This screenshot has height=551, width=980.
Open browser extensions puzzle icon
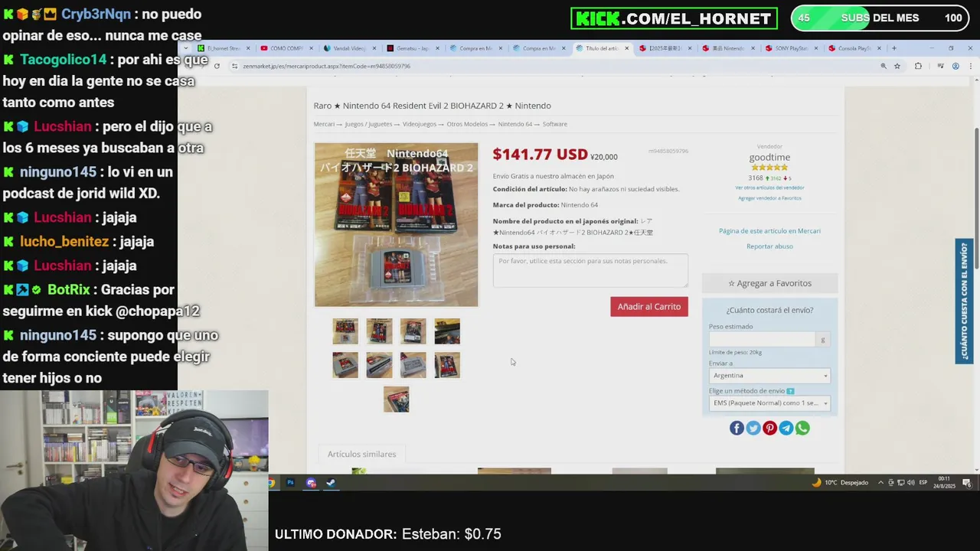918,67
